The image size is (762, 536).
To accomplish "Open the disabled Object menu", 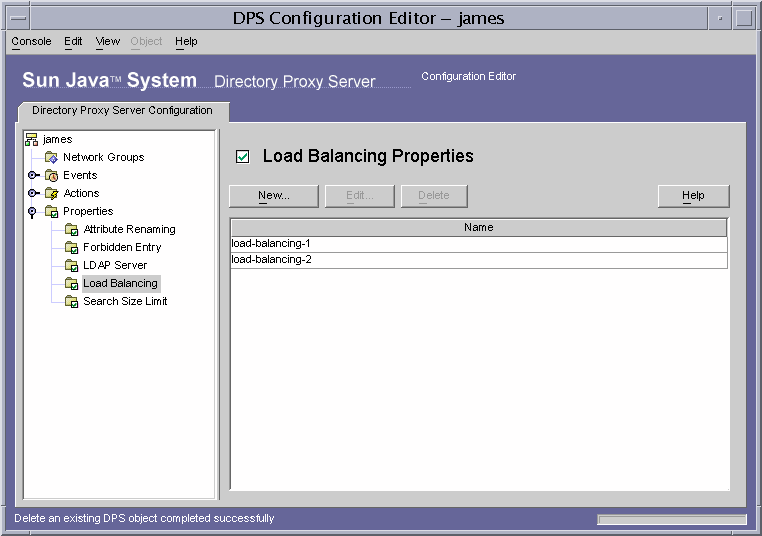I will (x=146, y=41).
